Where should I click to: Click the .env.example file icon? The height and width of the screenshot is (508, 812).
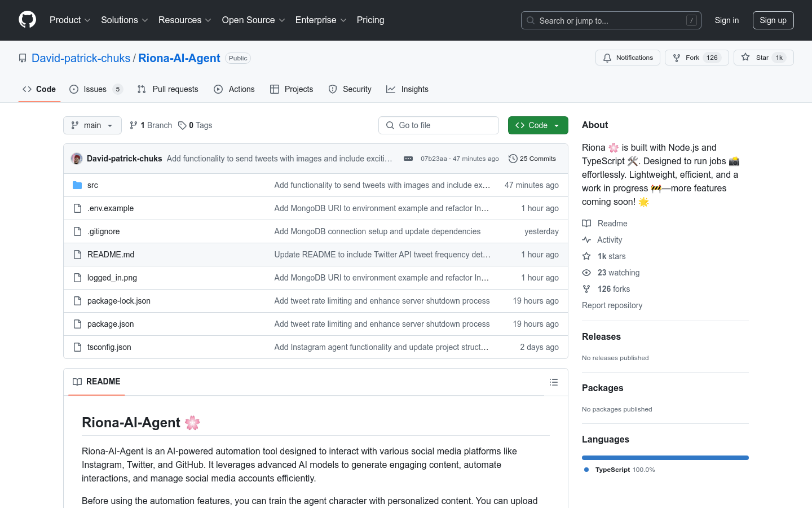click(x=78, y=208)
